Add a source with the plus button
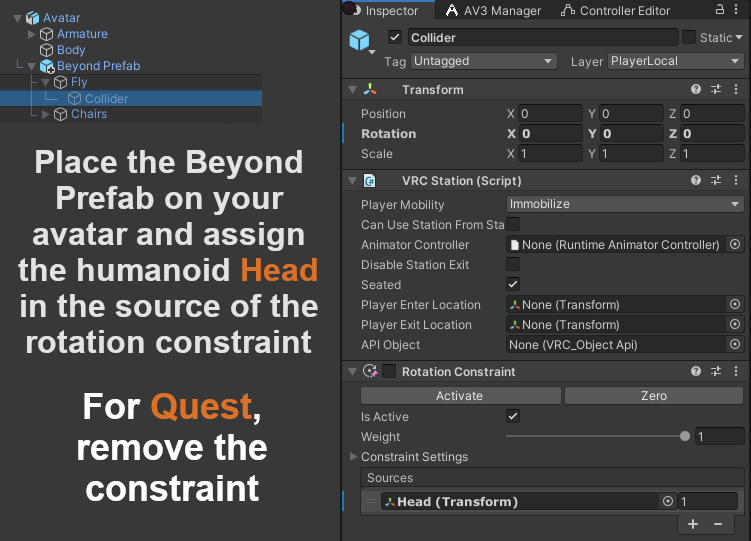 pos(693,524)
